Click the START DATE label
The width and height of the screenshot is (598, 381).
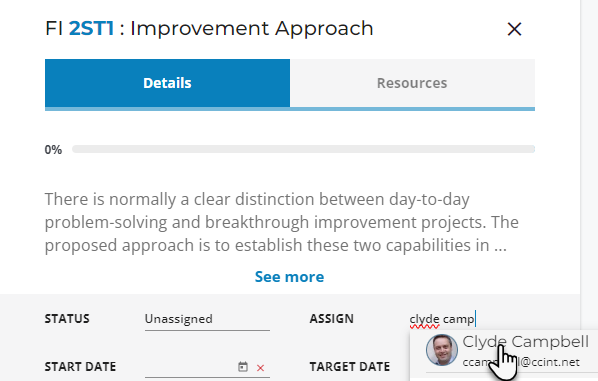(x=80, y=367)
